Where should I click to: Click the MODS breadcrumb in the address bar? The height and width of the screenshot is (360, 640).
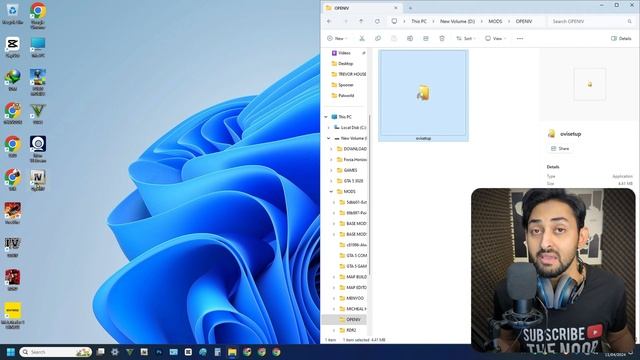[x=495, y=21]
